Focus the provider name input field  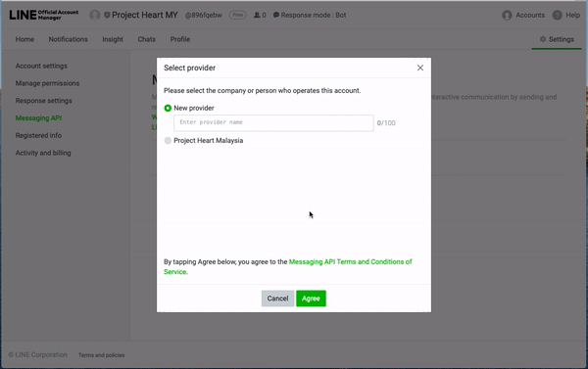coord(273,123)
